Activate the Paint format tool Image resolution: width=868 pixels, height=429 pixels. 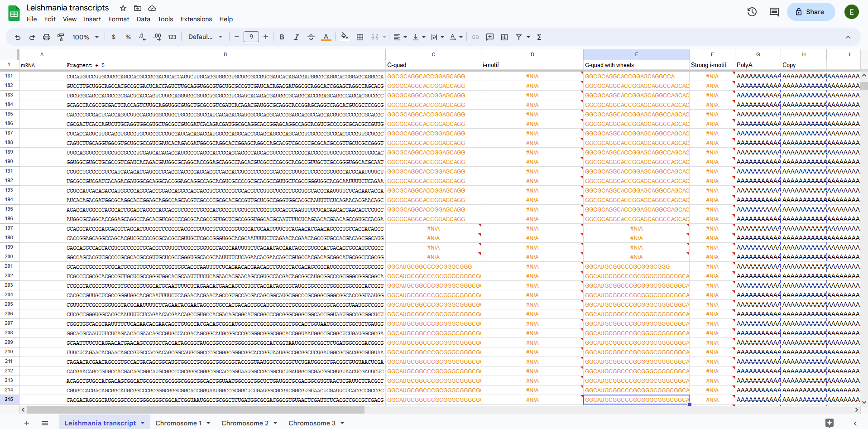(61, 37)
